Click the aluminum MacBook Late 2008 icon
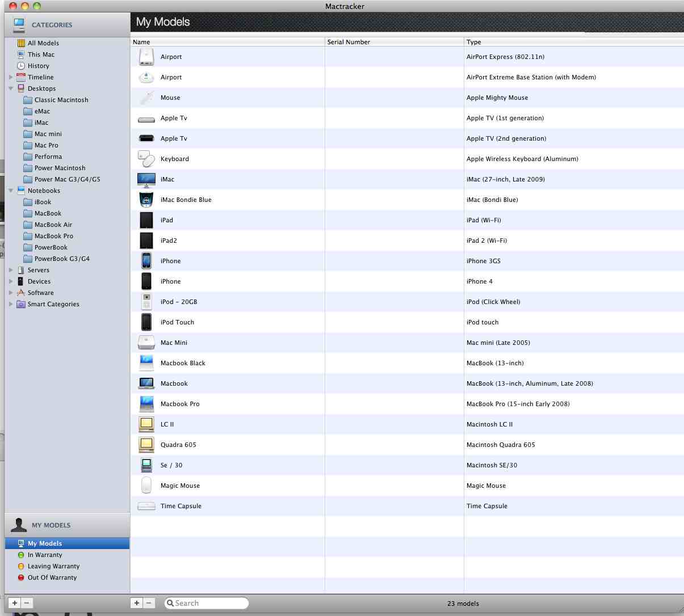This screenshot has height=616, width=684. pos(146,383)
